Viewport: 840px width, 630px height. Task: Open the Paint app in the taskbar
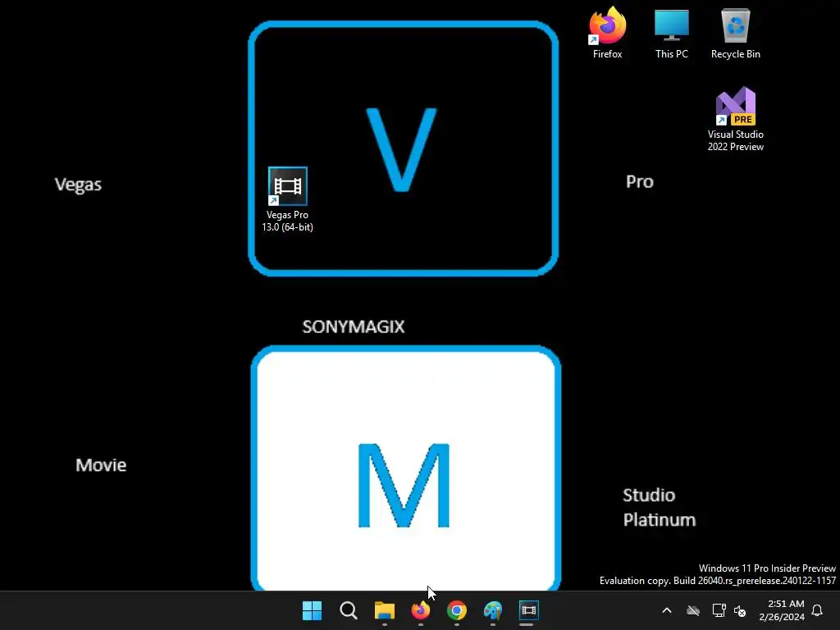pos(493,610)
